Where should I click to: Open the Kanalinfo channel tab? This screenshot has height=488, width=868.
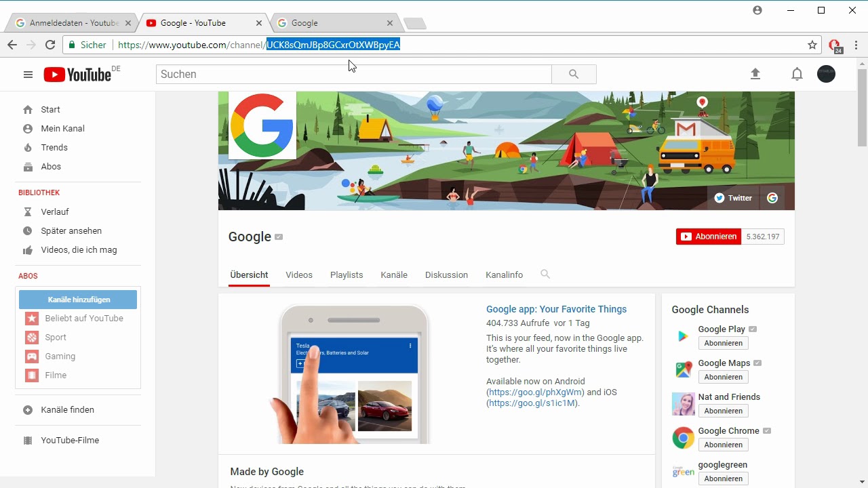click(504, 274)
